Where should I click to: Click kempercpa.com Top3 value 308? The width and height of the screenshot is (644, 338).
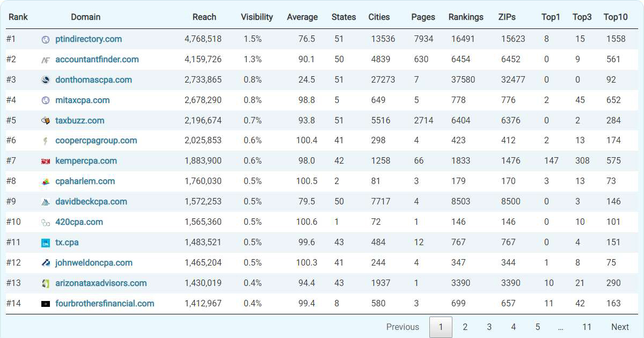coord(582,161)
